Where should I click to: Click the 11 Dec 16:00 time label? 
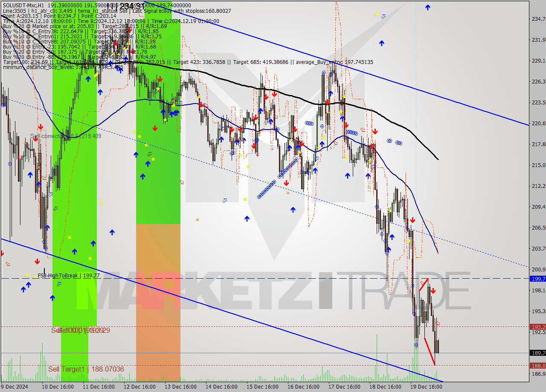point(99,387)
